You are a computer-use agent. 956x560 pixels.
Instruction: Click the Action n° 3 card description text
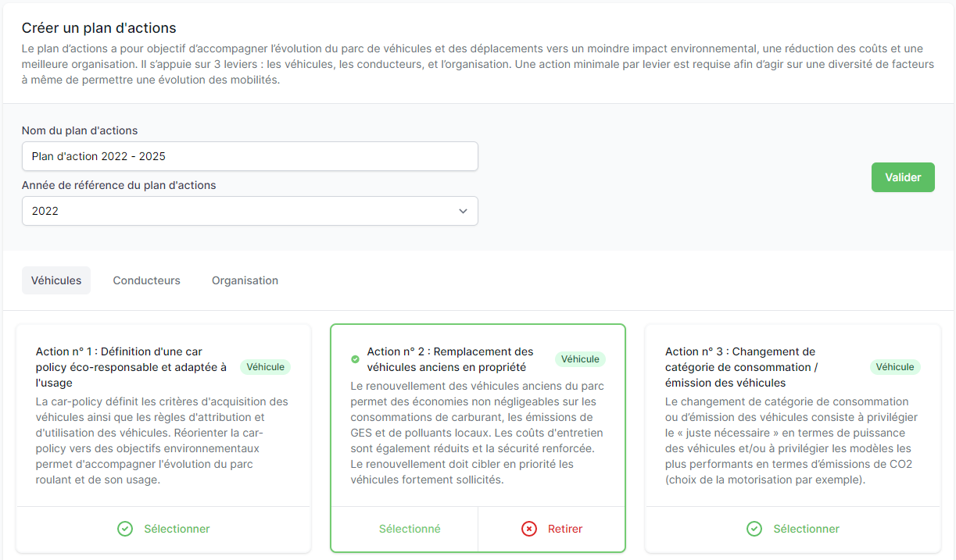(x=789, y=441)
